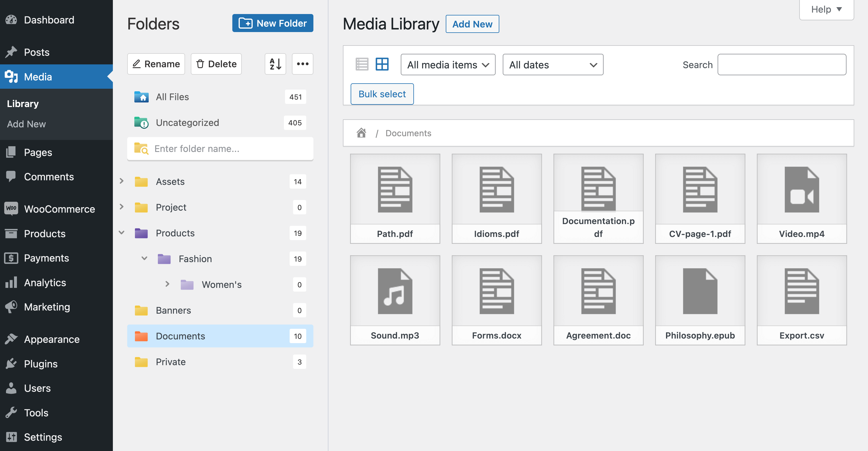Click the Plugins plug icon

click(x=11, y=363)
